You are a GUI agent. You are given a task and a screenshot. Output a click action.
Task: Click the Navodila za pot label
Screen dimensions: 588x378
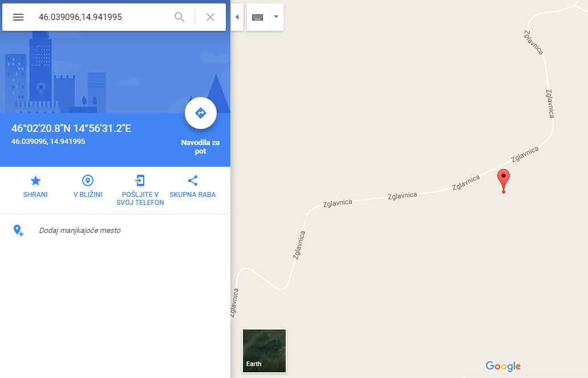coord(200,147)
